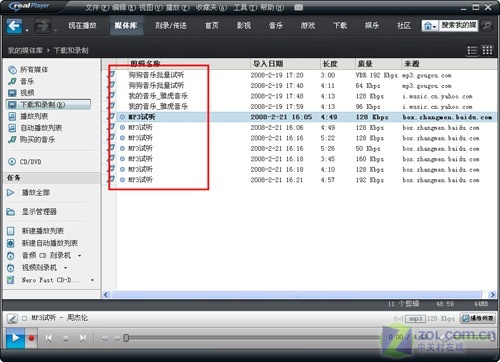Switch to the 社区 tab
The width and height of the screenshot is (500, 362).
pos(404,26)
